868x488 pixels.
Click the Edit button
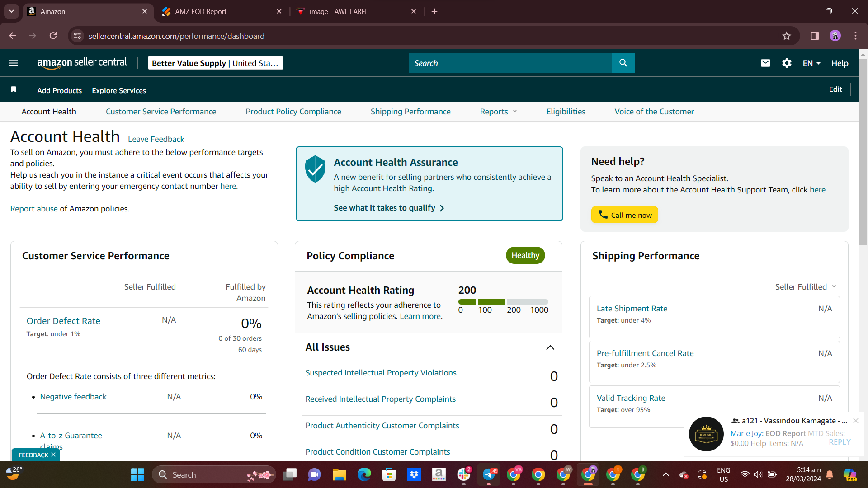(835, 89)
